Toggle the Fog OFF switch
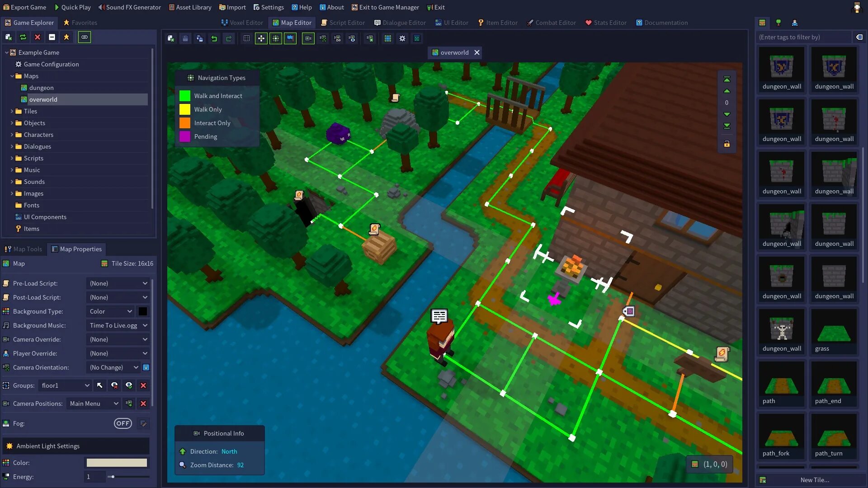The image size is (868, 488). [x=122, y=423]
